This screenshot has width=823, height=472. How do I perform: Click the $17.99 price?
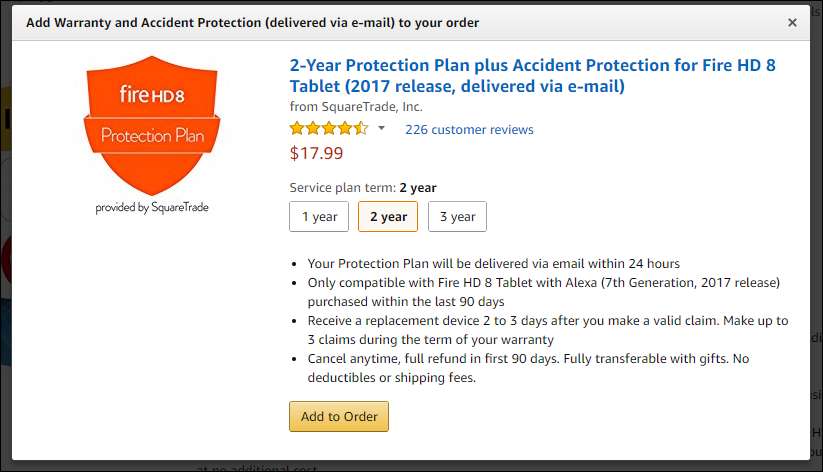click(x=316, y=153)
